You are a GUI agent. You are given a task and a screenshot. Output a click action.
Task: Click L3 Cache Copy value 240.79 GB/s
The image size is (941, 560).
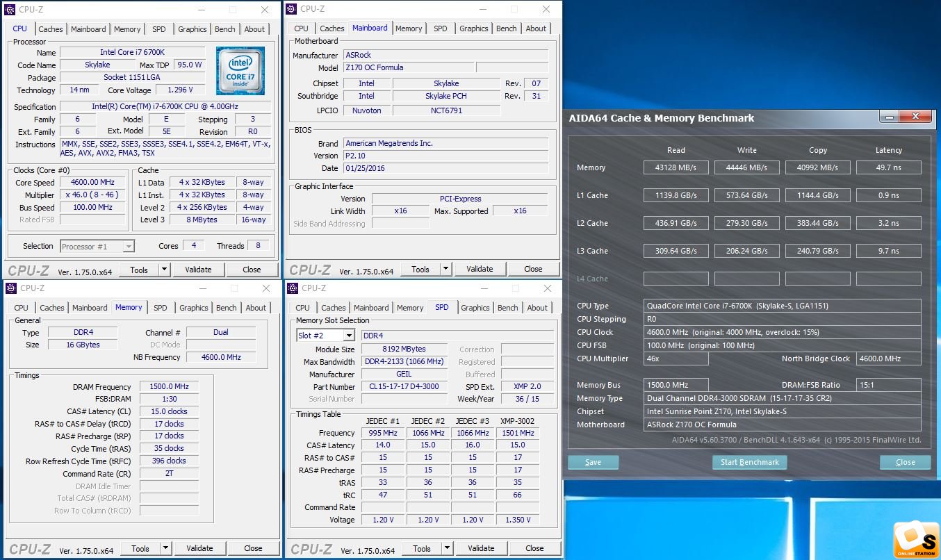pos(818,251)
